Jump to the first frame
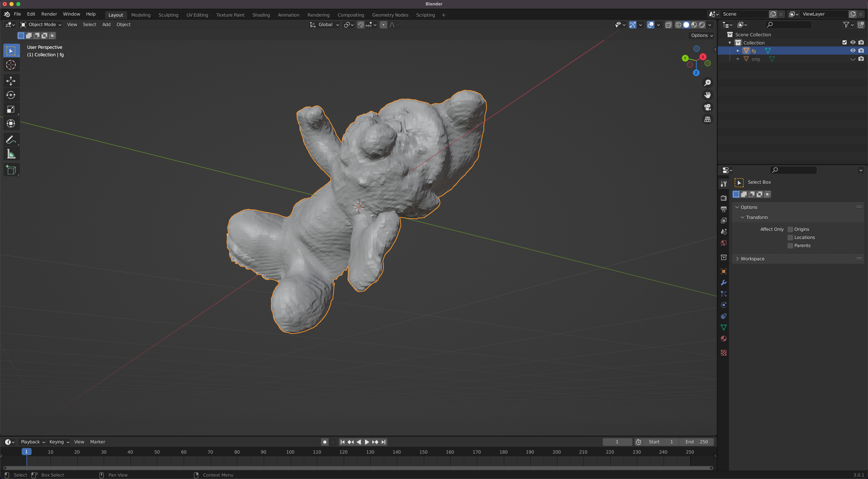868x479 pixels. (342, 442)
